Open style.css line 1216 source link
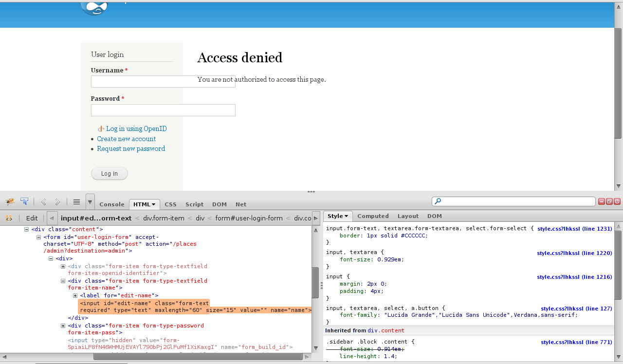 (575, 277)
